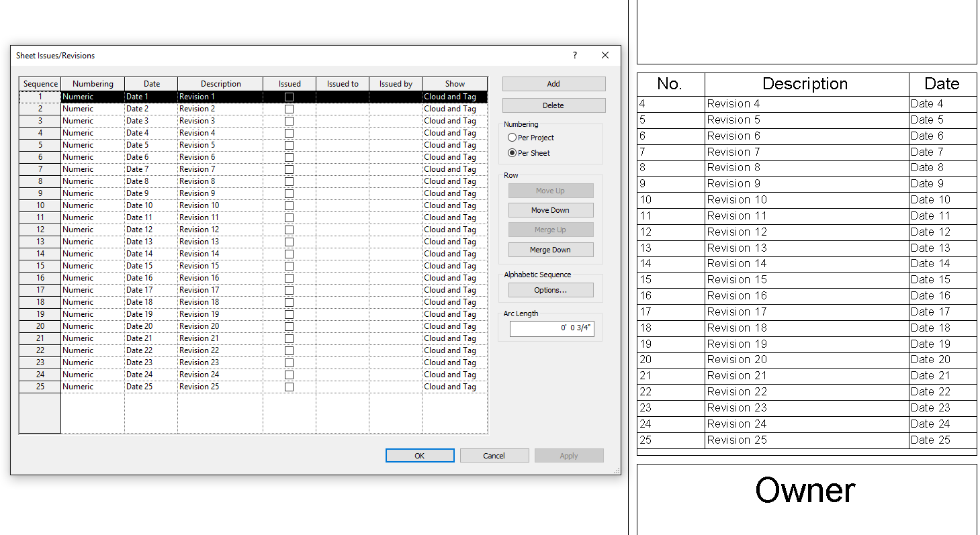Screen dimensions: 980x535
Task: Change Show setting for Revision 3
Action: pos(455,121)
